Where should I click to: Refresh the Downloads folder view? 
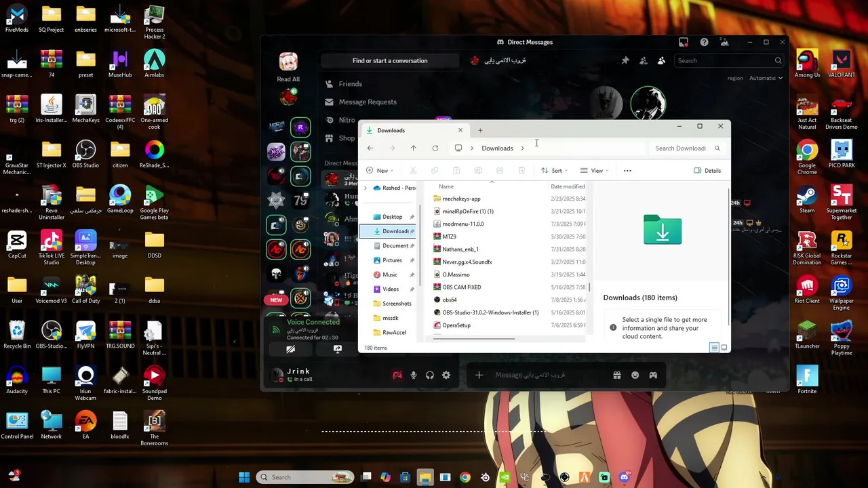435,148
